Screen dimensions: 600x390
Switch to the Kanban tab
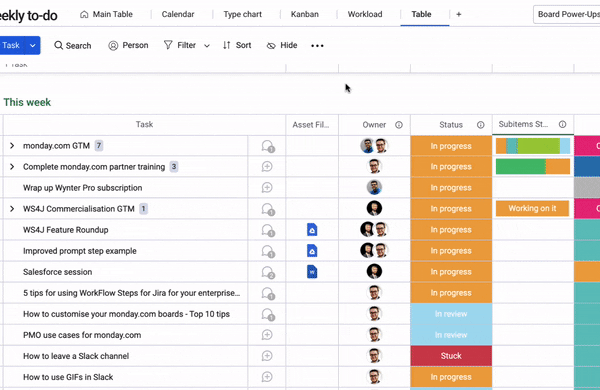305,14
